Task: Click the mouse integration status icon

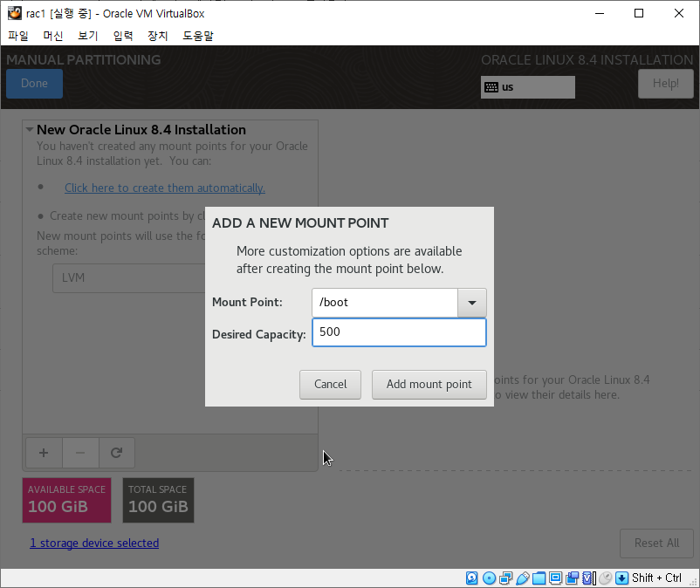Action: pos(606,578)
